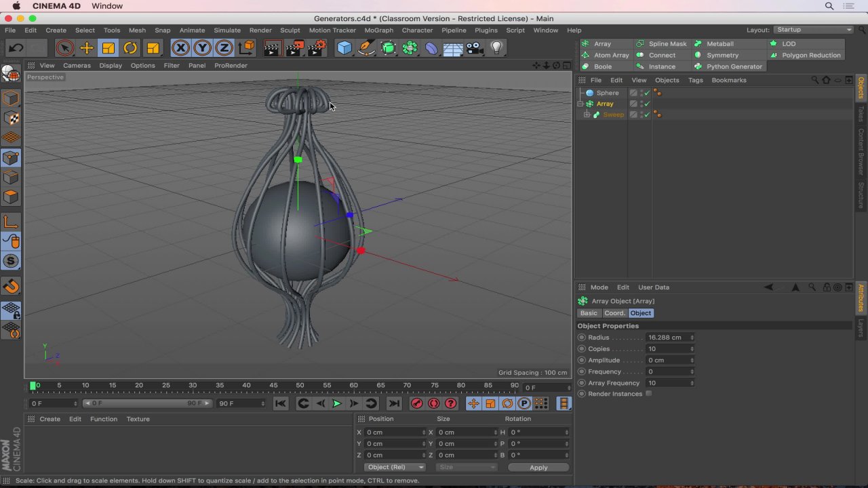Click Render View clapperboard icon
This screenshot has width=868, height=488.
point(272,48)
